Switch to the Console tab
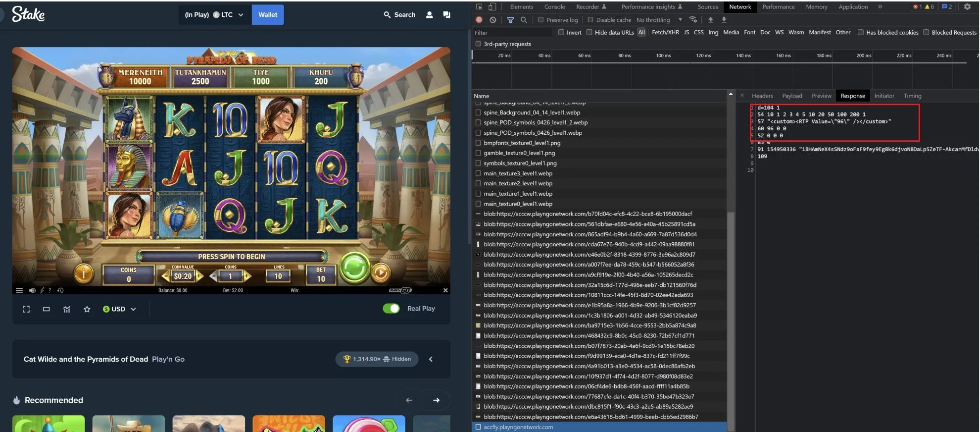This screenshot has width=980, height=432. [x=554, y=7]
